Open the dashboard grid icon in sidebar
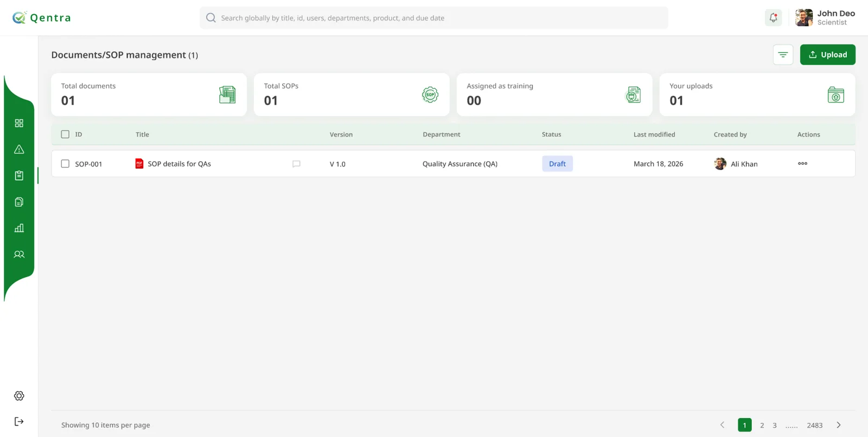The image size is (868, 437). point(19,123)
